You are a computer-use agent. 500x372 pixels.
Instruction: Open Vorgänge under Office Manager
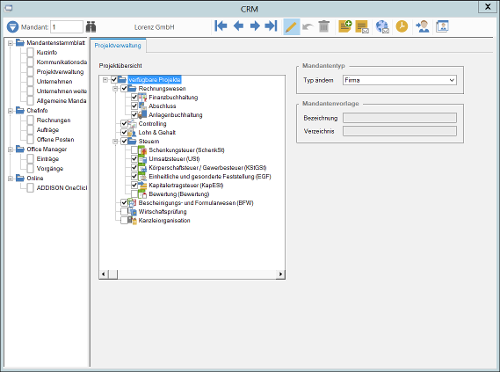tap(50, 168)
